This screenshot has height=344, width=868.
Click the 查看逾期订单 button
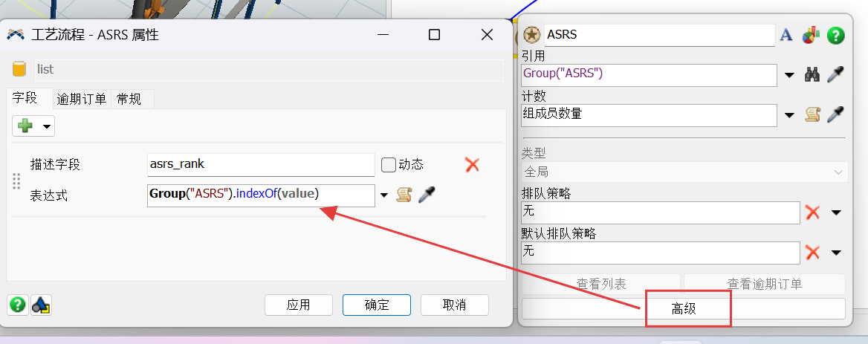pyautogui.click(x=765, y=285)
